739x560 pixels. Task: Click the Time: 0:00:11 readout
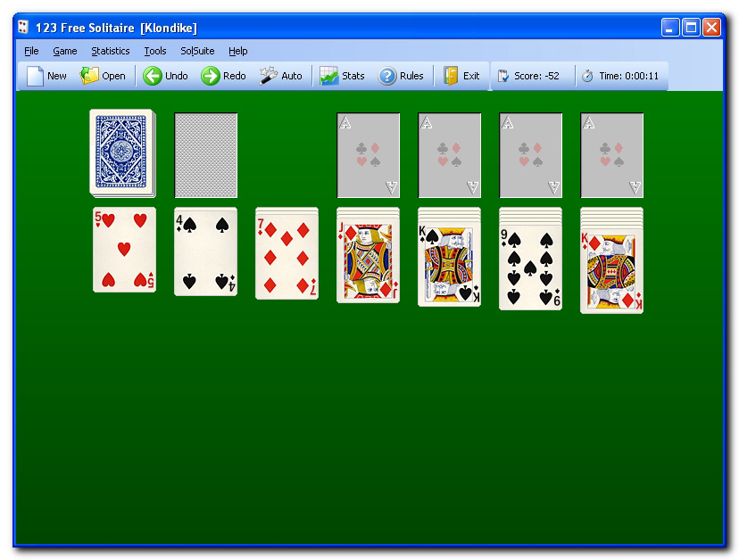pos(628,76)
